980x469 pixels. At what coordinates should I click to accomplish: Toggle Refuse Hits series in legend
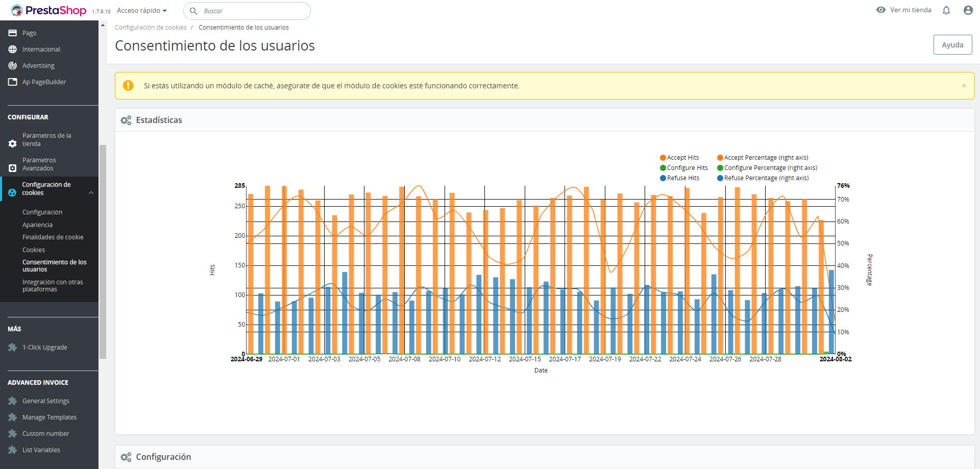point(679,178)
